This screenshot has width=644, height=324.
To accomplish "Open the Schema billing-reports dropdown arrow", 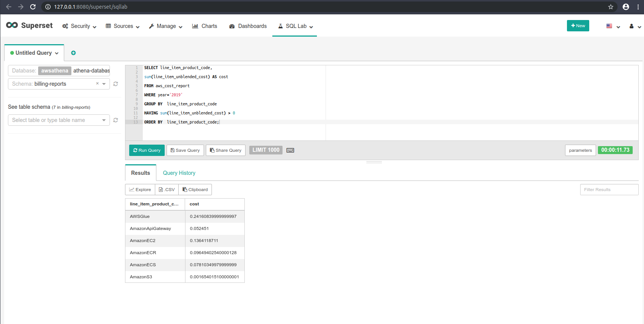I will click(104, 84).
